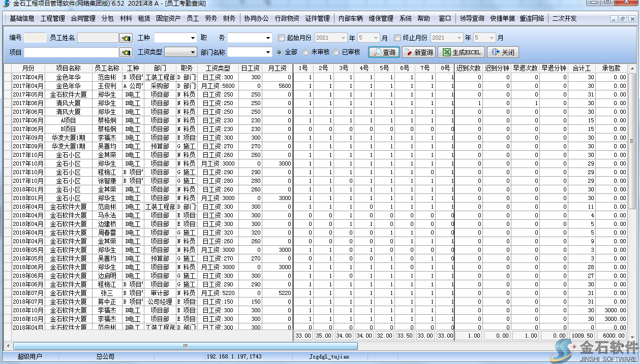This screenshot has height=364, width=640.
Task: Click the lookup icon beside 员工姓名 field
Action: point(126,38)
